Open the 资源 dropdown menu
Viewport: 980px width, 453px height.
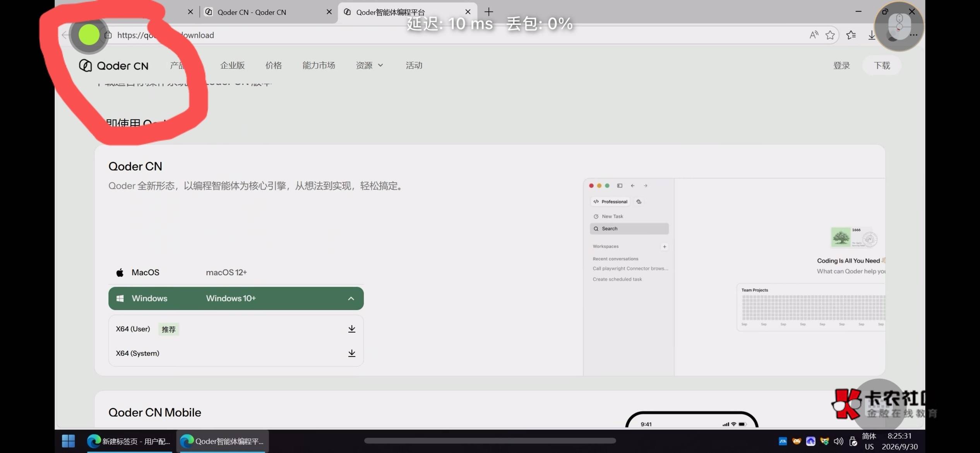point(369,65)
